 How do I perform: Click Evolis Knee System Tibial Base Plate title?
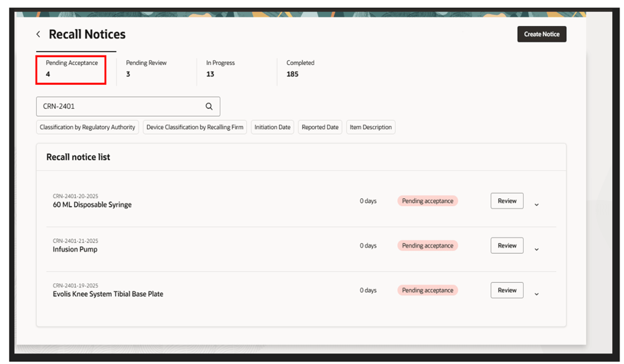108,294
